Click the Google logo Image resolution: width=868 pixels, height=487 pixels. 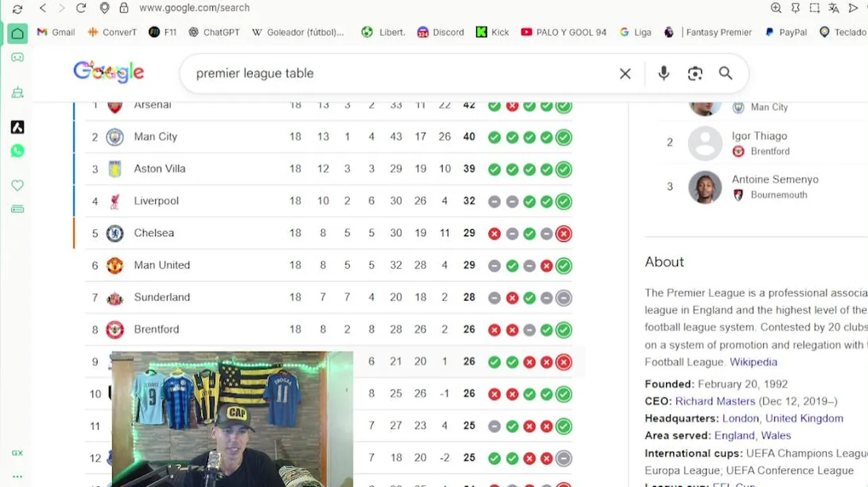coord(109,72)
